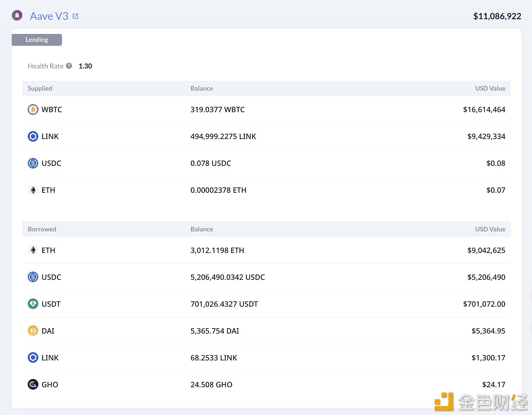Select the total value $11,086,922
The width and height of the screenshot is (532, 415).
[x=497, y=16]
